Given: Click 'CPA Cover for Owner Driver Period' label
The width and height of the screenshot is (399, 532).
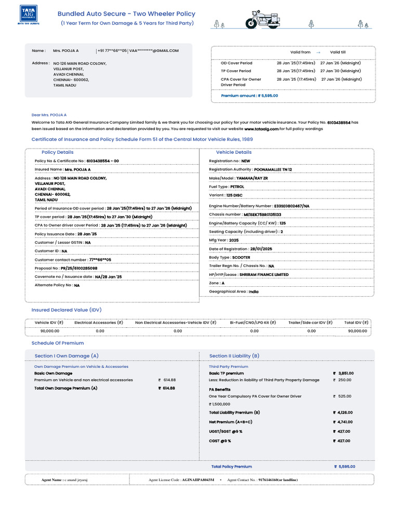Looking at the screenshot, I should pyautogui.click(x=241, y=82).
